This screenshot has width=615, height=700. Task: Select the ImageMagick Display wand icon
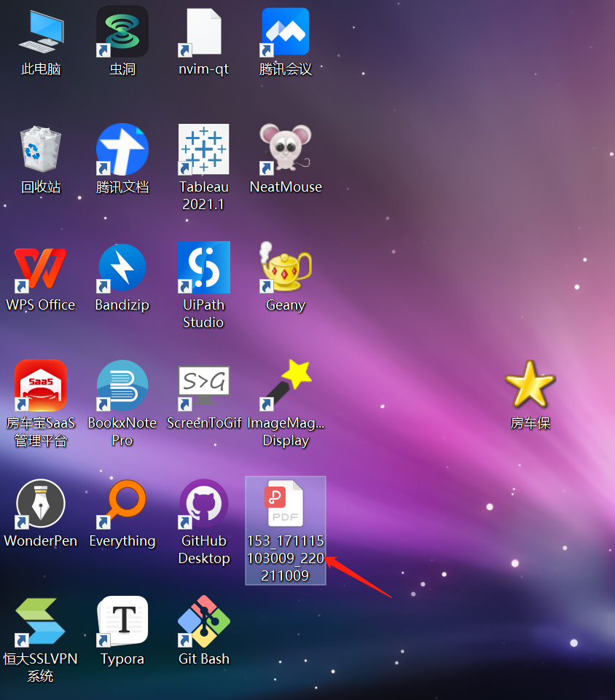(286, 385)
